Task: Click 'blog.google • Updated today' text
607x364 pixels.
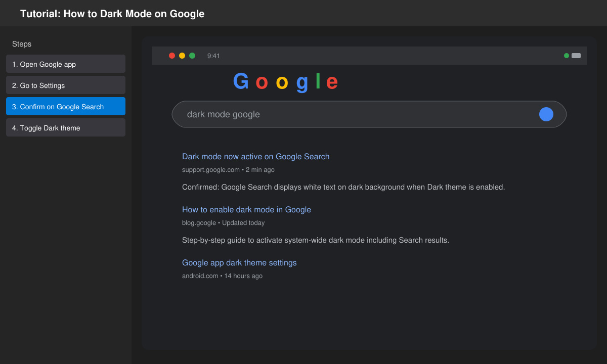Action: pos(223,223)
